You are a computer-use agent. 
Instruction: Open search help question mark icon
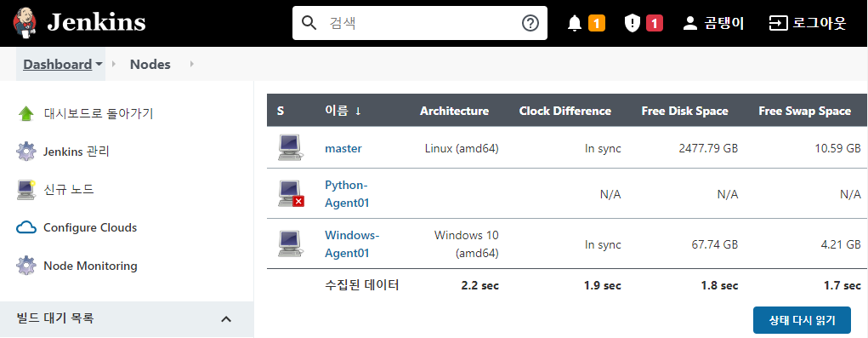(x=530, y=23)
